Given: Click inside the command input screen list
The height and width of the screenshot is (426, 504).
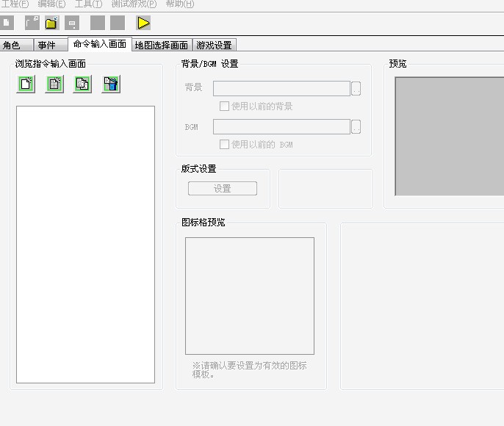Looking at the screenshot, I should tap(85, 245).
